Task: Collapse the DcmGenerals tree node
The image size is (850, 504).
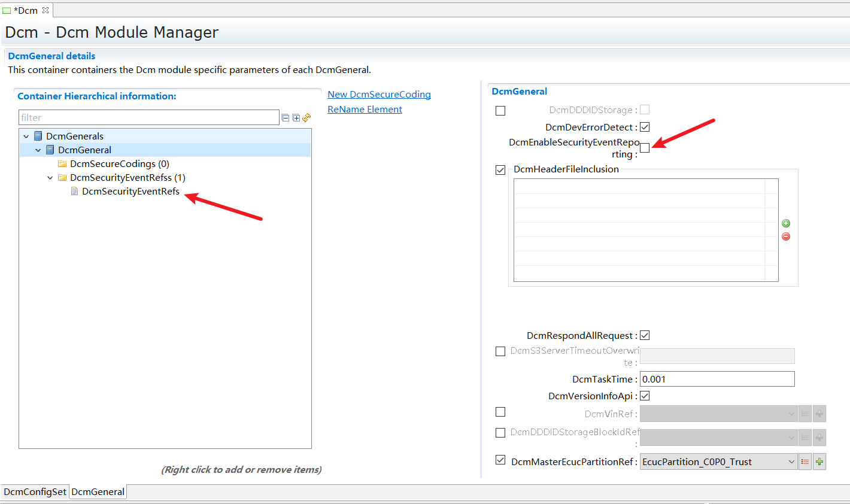Action: click(x=26, y=136)
